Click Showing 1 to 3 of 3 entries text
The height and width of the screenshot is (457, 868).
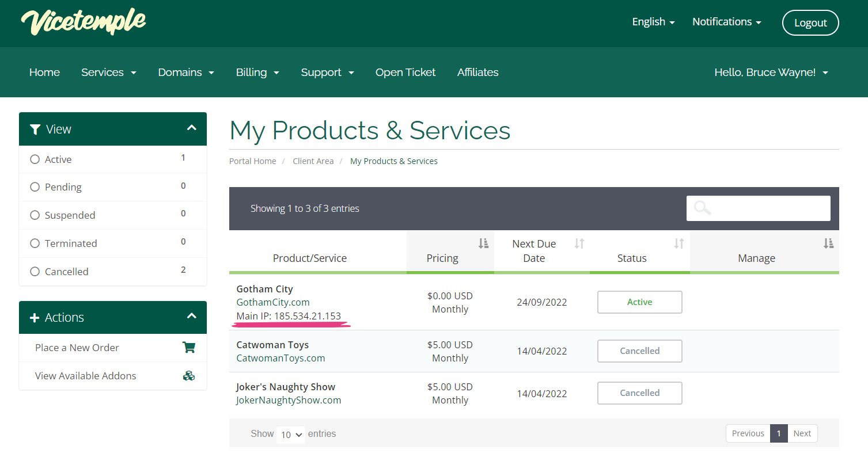click(305, 208)
